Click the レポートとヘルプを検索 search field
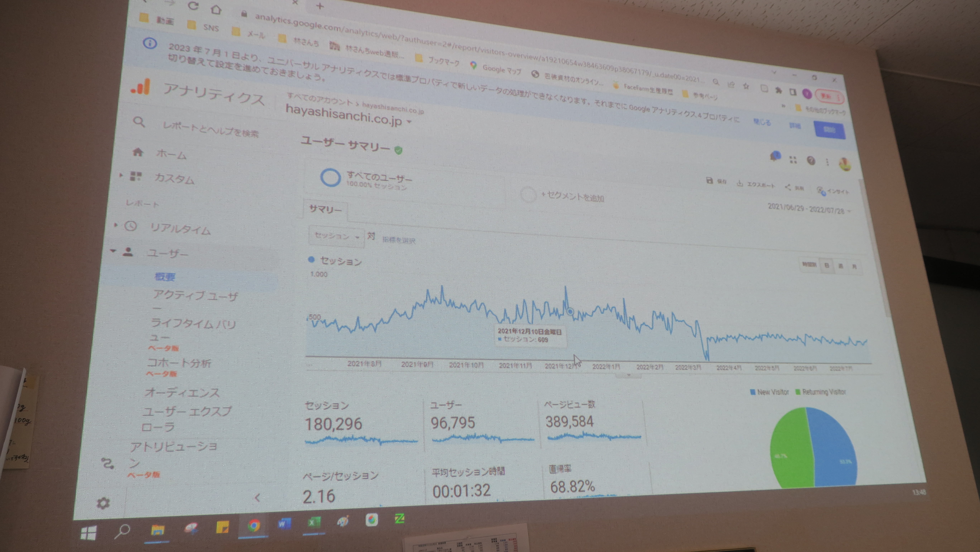The image size is (980, 552). [210, 129]
